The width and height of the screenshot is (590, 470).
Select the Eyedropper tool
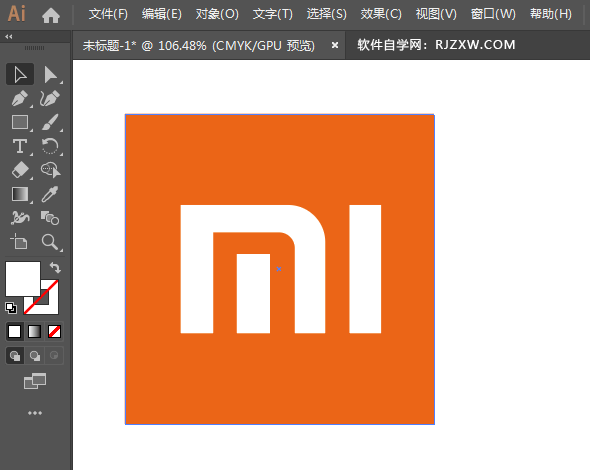click(50, 194)
